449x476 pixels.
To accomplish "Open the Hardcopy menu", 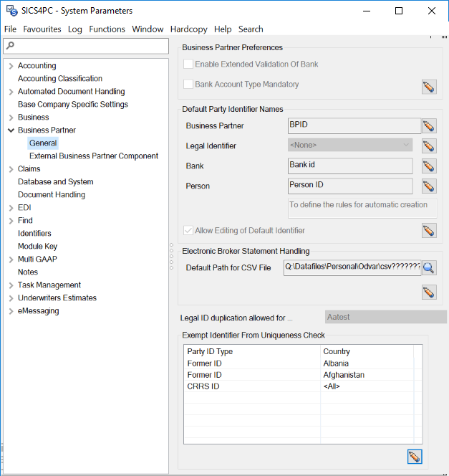I will point(190,29).
